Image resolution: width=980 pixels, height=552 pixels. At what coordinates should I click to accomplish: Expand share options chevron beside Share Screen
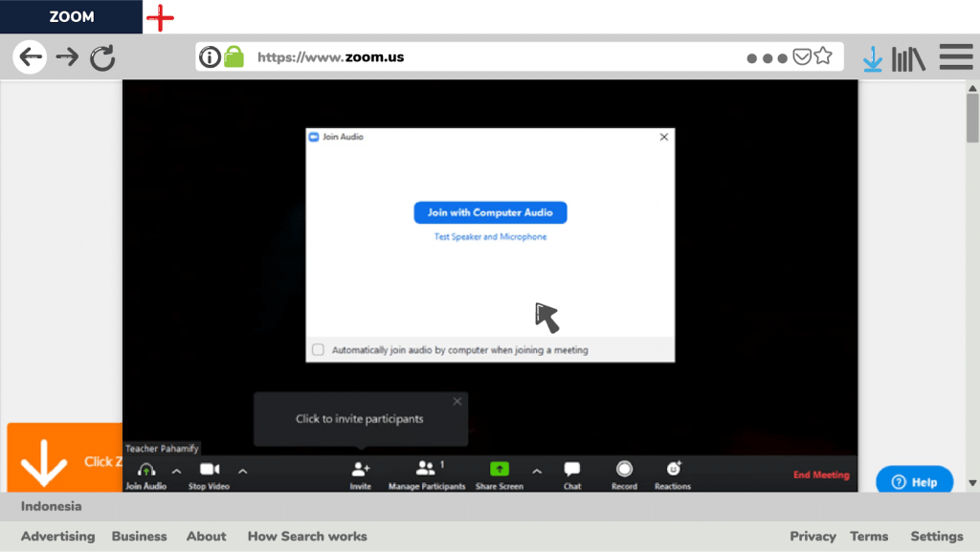click(x=537, y=472)
